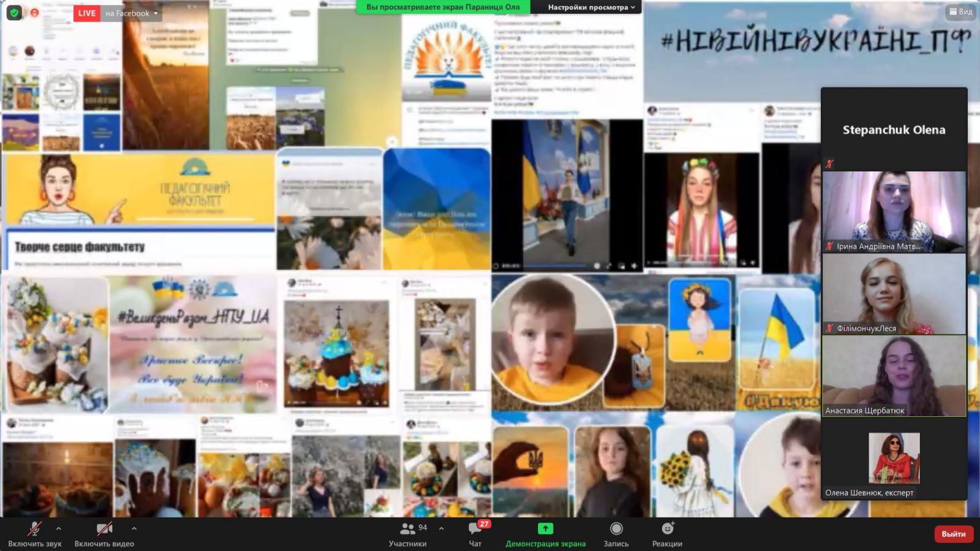
Task: Open the Чат chat panel
Action: pyautogui.click(x=475, y=534)
